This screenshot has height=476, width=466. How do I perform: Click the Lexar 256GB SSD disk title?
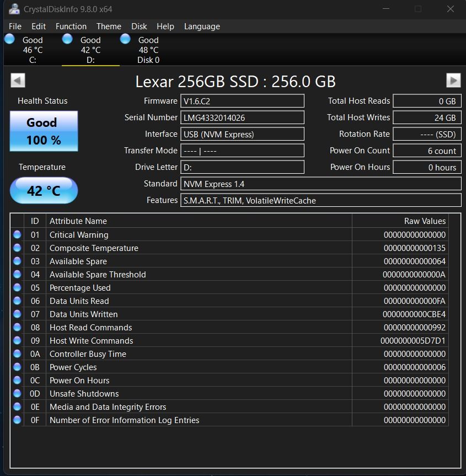click(x=235, y=82)
